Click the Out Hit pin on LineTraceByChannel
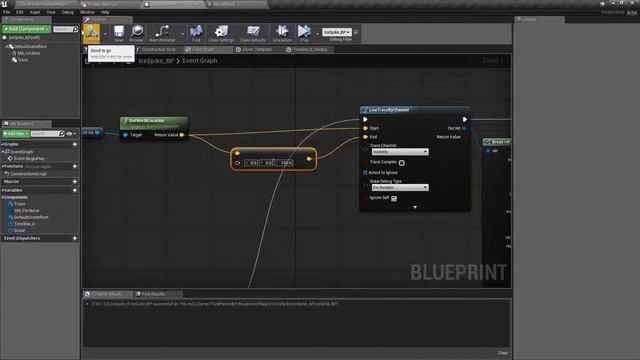 (x=464, y=128)
